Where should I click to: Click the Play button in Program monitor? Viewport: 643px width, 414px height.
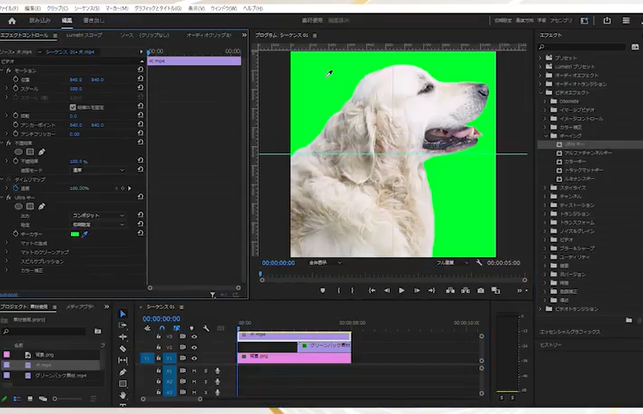pyautogui.click(x=402, y=290)
